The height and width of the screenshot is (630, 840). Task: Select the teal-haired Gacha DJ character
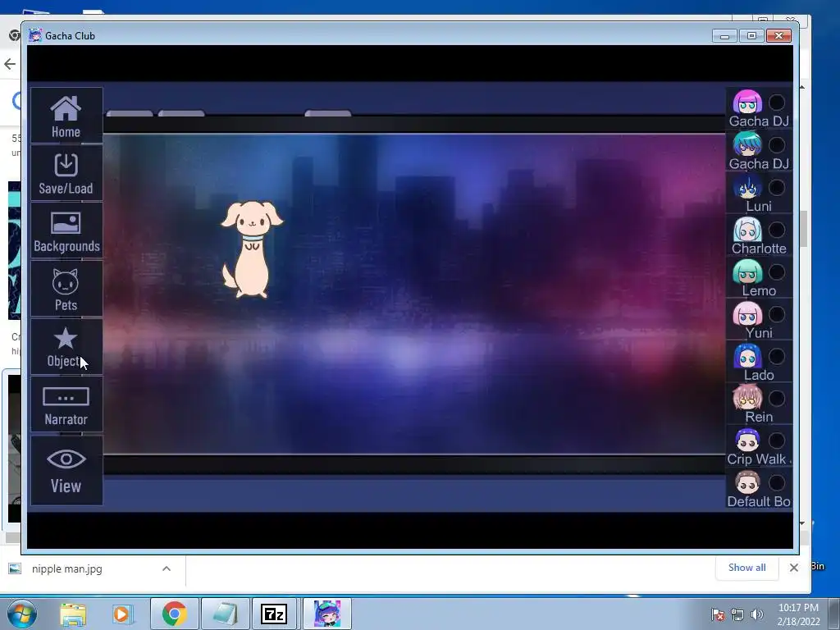click(x=747, y=144)
